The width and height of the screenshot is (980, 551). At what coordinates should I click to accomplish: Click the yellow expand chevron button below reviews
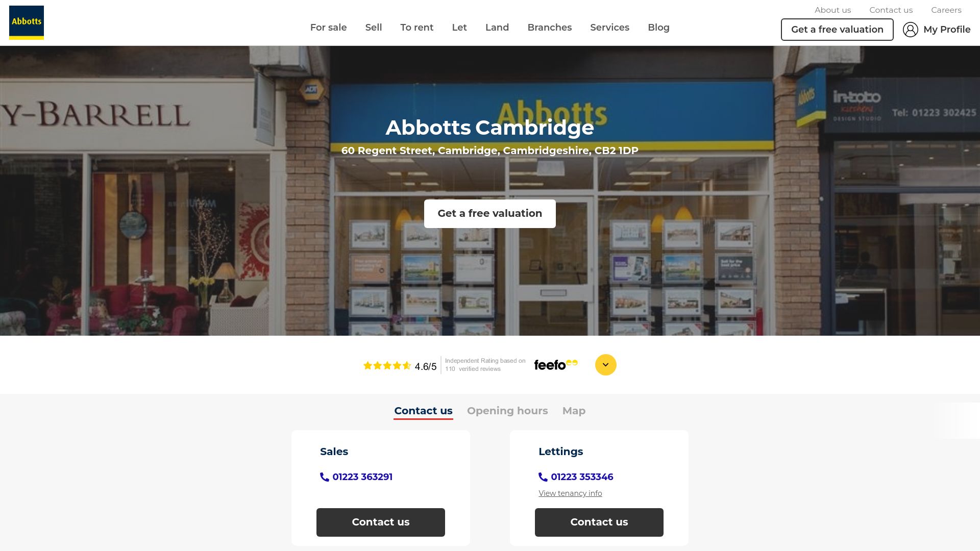point(606,364)
